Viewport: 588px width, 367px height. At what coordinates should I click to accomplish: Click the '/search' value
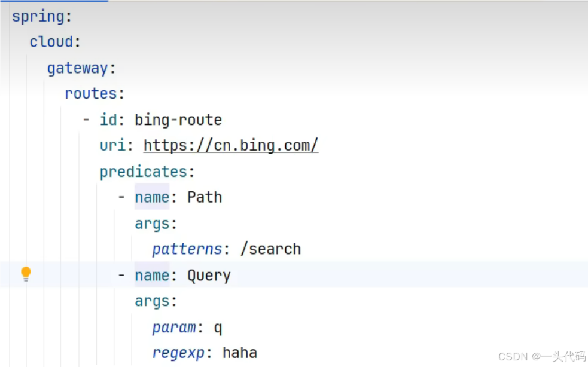point(270,249)
